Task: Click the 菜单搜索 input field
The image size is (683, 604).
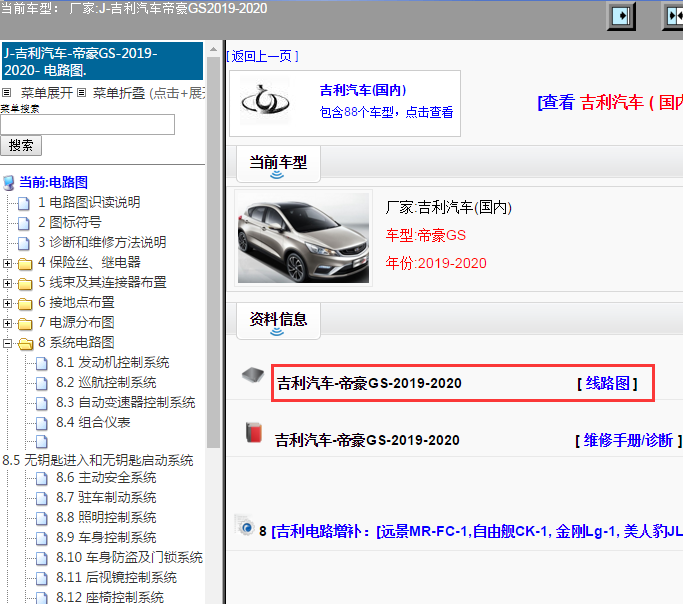Action: pyautogui.click(x=88, y=125)
